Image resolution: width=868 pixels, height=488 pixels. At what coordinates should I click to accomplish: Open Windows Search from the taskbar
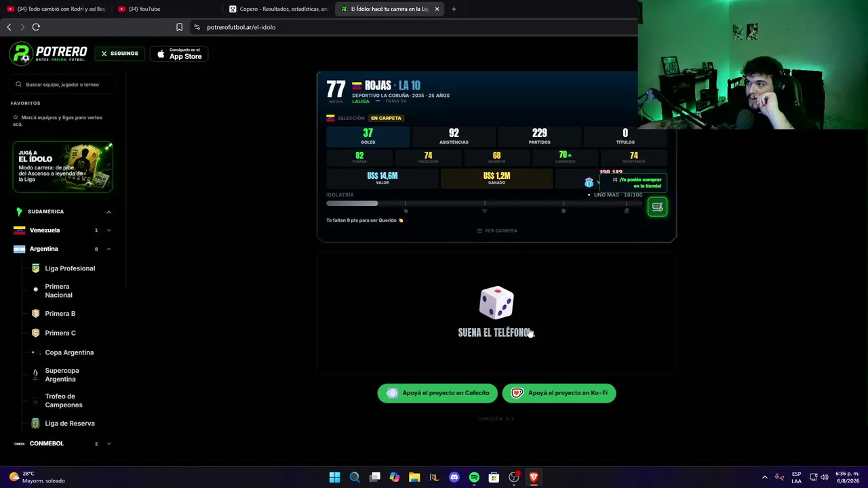coord(355,477)
